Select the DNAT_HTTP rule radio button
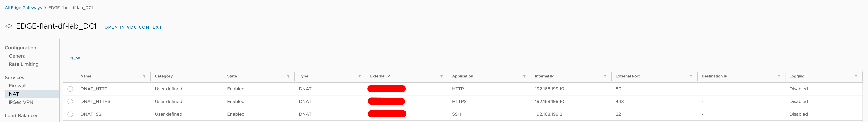This screenshot has height=122, width=868. [71, 89]
